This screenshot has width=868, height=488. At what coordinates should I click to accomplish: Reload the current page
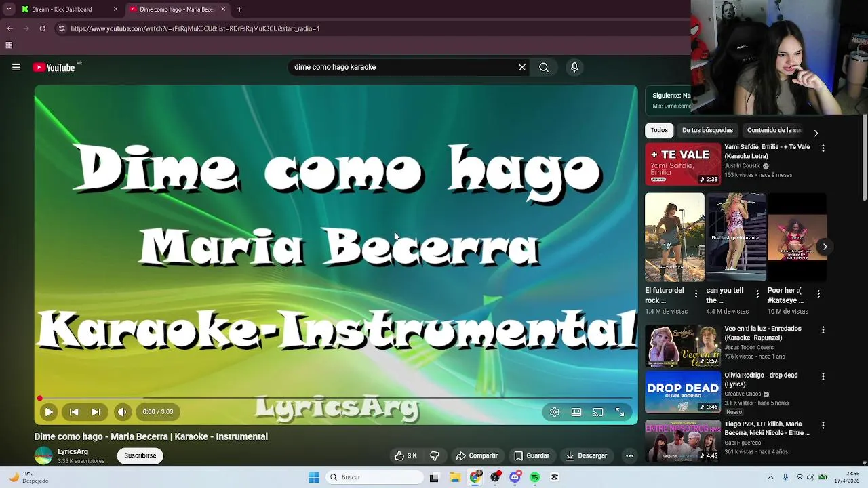pyautogui.click(x=42, y=28)
